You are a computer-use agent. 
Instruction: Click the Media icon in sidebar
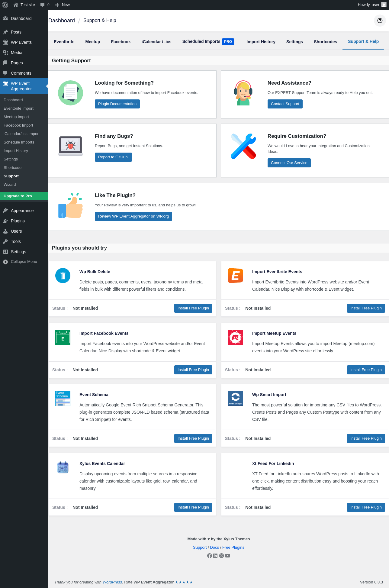(x=5, y=53)
